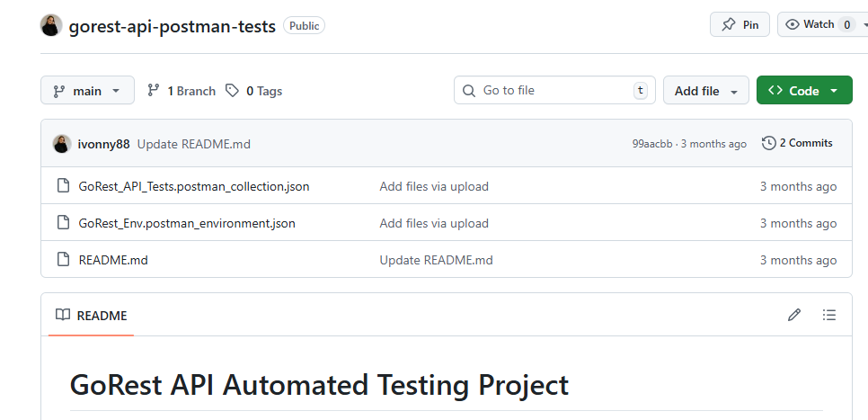Click the caret arrow on main branch button
Screen dimensions: 868x420
click(116, 91)
